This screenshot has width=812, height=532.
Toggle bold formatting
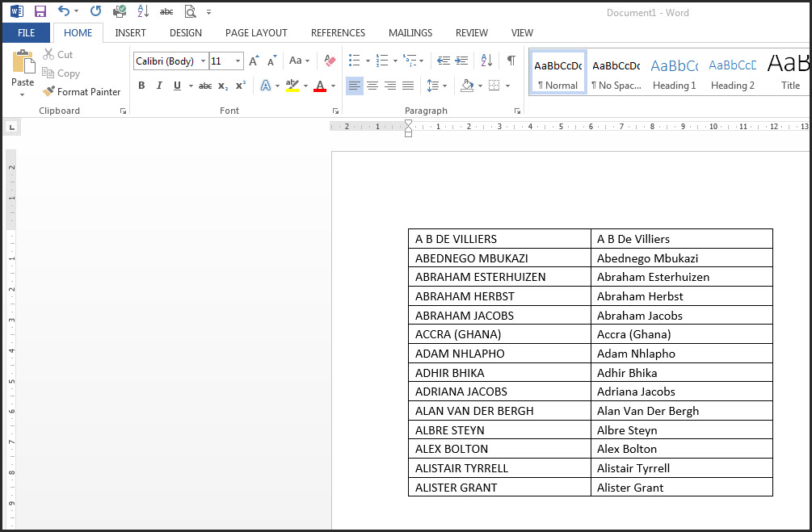141,86
